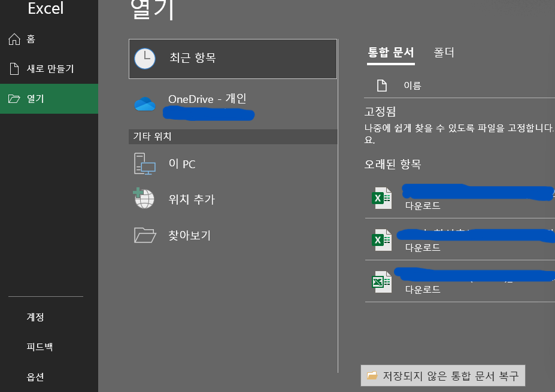Click the 기타 위치 section header
Screen dimensions: 555x392
click(x=233, y=136)
